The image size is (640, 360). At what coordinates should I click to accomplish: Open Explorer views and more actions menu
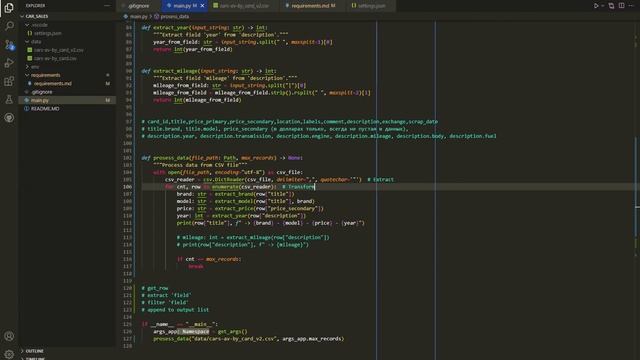[x=107, y=6]
